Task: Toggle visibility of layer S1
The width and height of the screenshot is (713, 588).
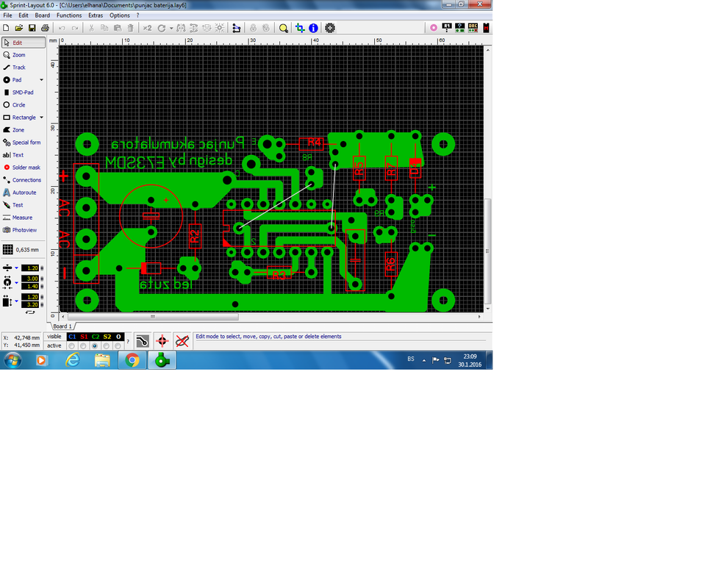Action: tap(84, 337)
